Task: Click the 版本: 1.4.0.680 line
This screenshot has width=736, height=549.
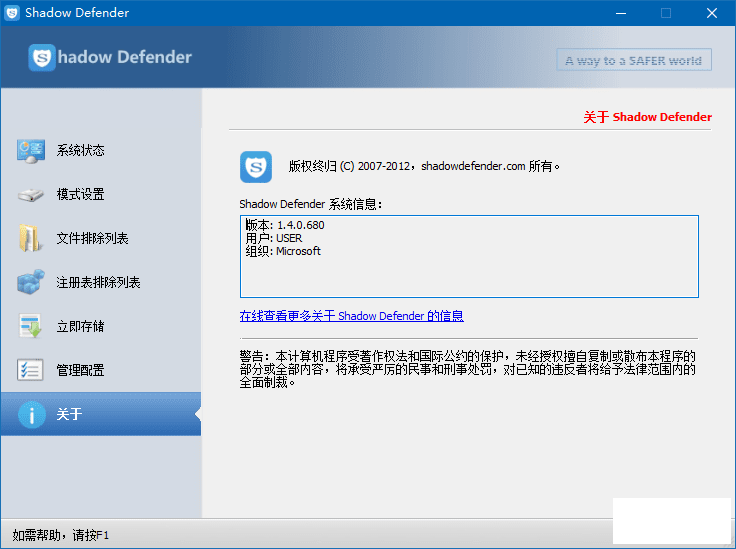Action: click(285, 225)
